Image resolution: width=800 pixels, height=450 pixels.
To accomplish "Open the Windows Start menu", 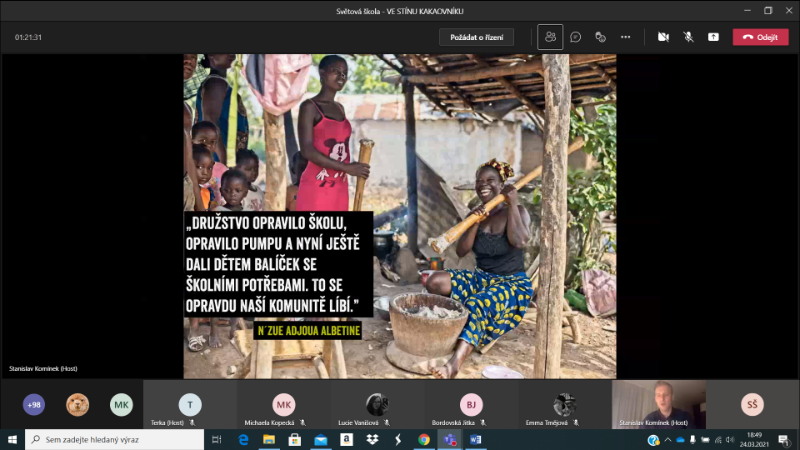I will (12, 439).
